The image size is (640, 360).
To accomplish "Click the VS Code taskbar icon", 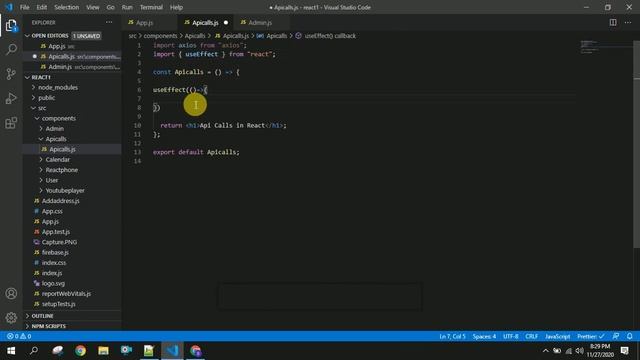I will pos(172,351).
